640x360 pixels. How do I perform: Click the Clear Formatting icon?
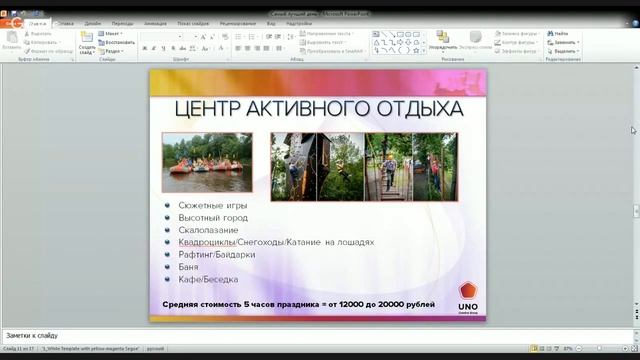225,37
